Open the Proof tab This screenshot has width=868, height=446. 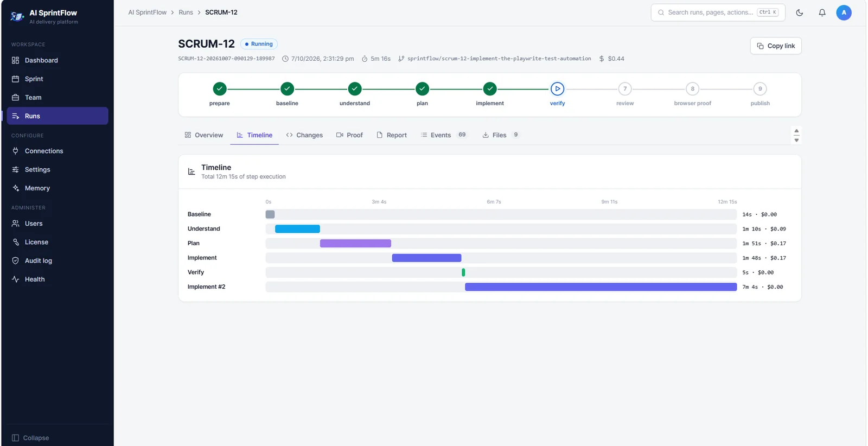349,135
